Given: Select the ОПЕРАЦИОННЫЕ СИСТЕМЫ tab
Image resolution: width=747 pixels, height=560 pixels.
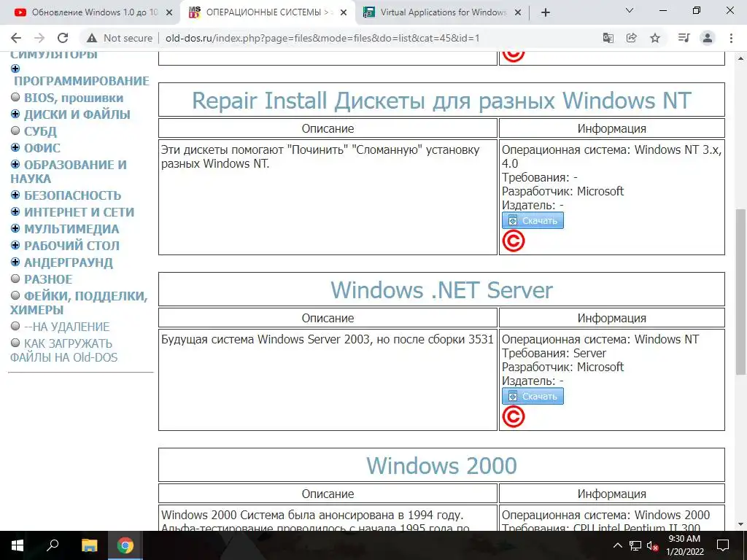Looking at the screenshot, I should (268, 13).
